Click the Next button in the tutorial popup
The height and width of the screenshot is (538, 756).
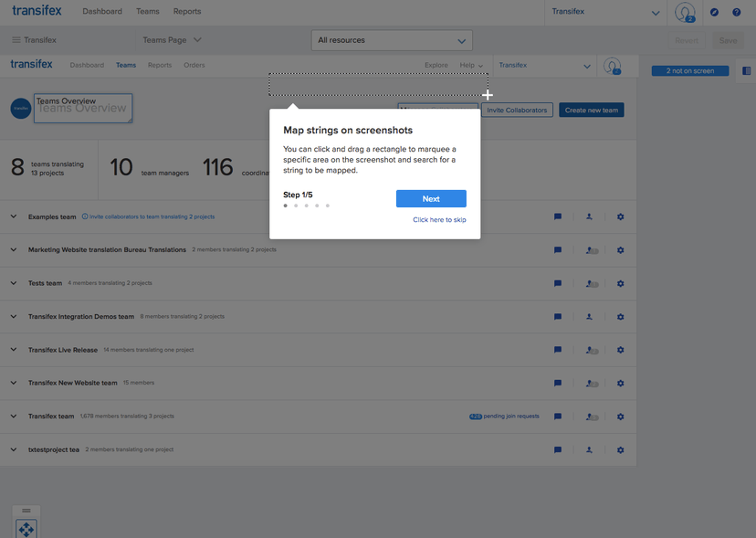(x=431, y=199)
